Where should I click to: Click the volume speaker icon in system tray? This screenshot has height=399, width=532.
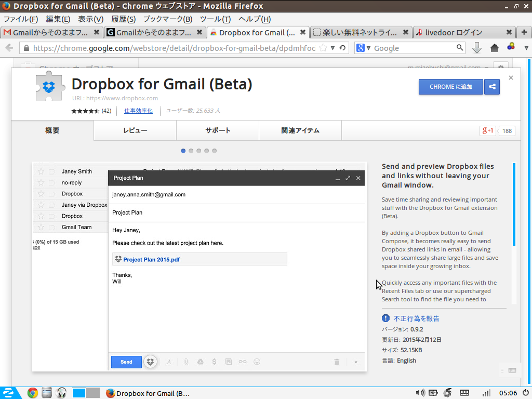click(420, 393)
